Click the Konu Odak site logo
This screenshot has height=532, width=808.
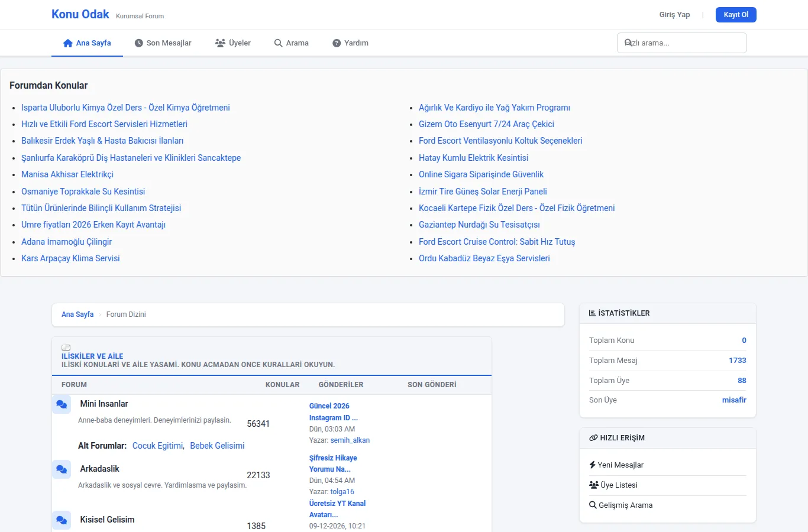point(80,14)
